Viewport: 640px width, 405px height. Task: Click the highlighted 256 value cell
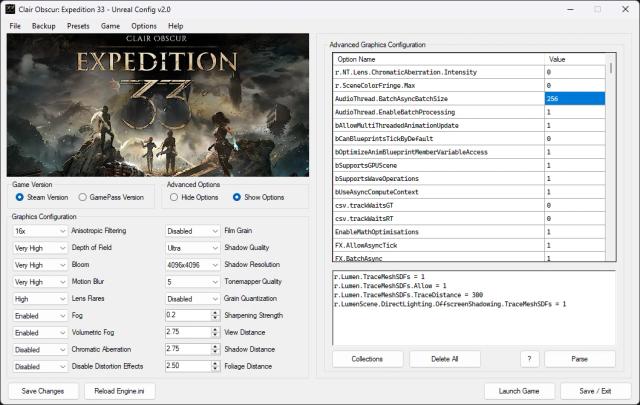tap(575, 99)
